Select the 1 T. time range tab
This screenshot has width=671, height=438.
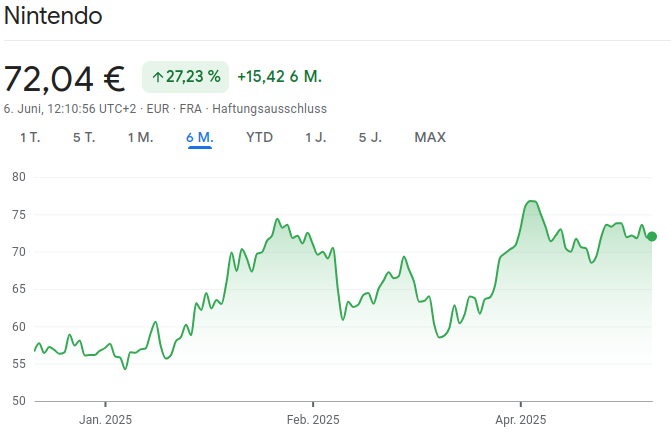30,138
